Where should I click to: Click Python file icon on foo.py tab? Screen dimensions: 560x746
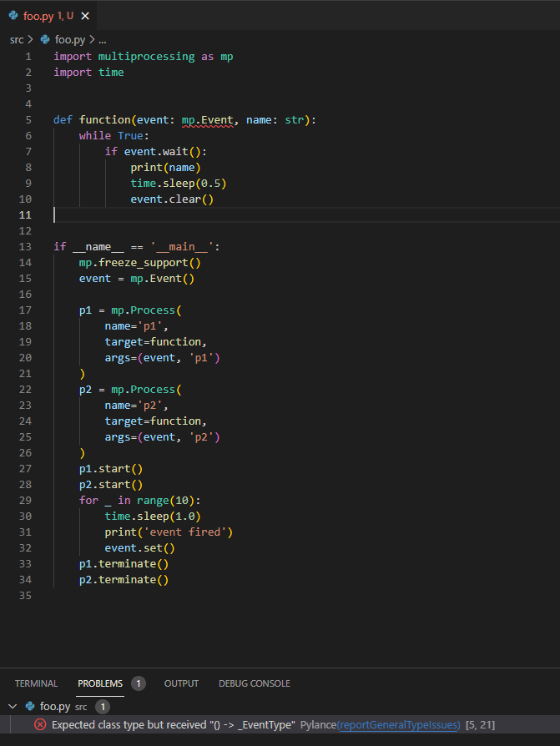(x=13, y=16)
